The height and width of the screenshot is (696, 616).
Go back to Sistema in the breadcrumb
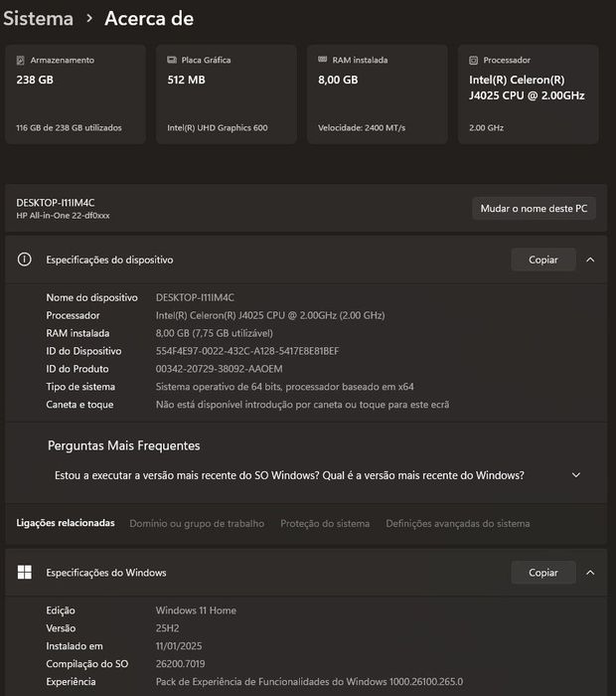[38, 19]
